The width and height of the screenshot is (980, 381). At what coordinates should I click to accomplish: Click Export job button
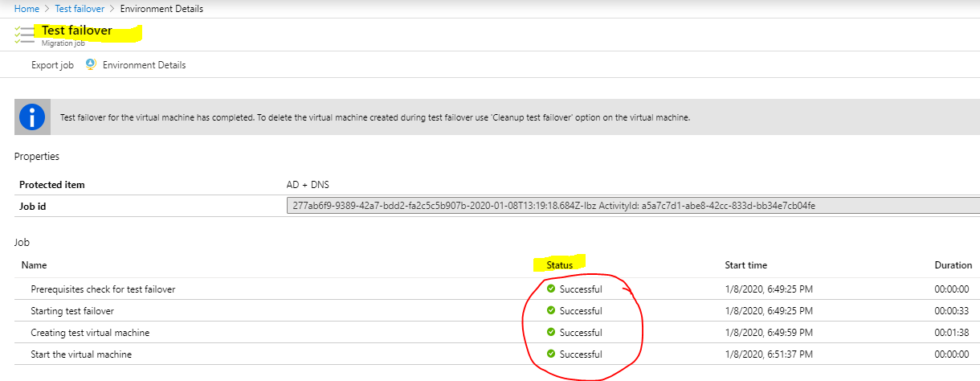click(52, 65)
